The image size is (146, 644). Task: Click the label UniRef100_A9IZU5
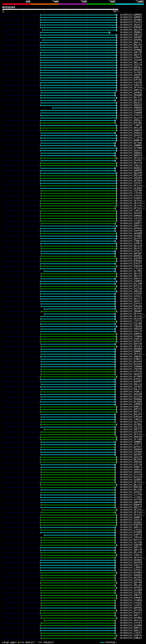point(131,319)
